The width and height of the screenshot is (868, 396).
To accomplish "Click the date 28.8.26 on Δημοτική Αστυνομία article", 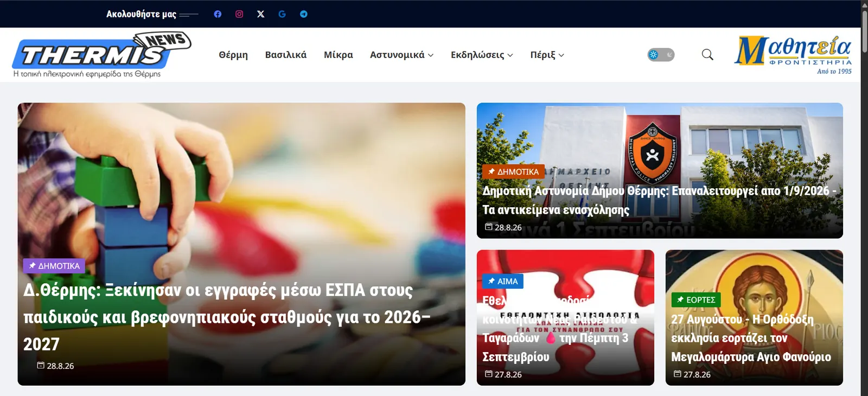I will pos(503,227).
